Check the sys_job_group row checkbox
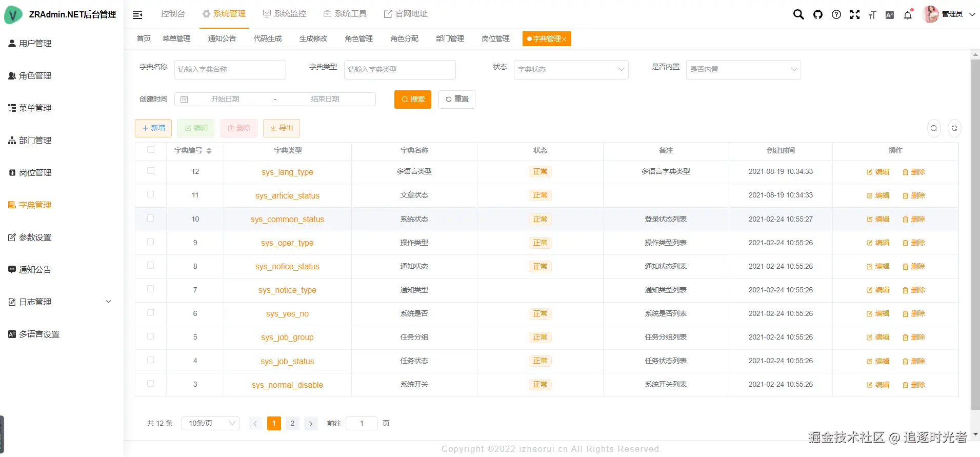The width and height of the screenshot is (980, 457). 151,336
